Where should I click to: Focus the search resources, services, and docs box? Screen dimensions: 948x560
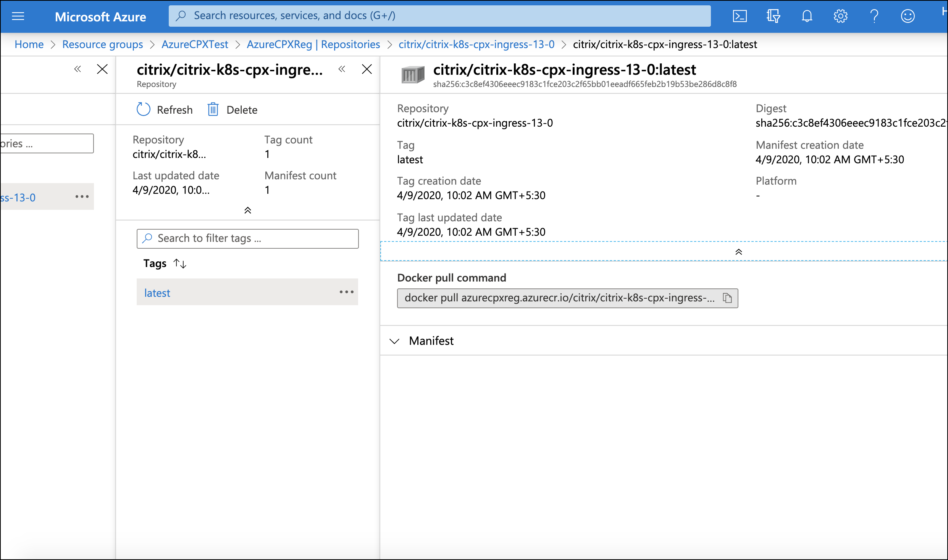coord(439,16)
